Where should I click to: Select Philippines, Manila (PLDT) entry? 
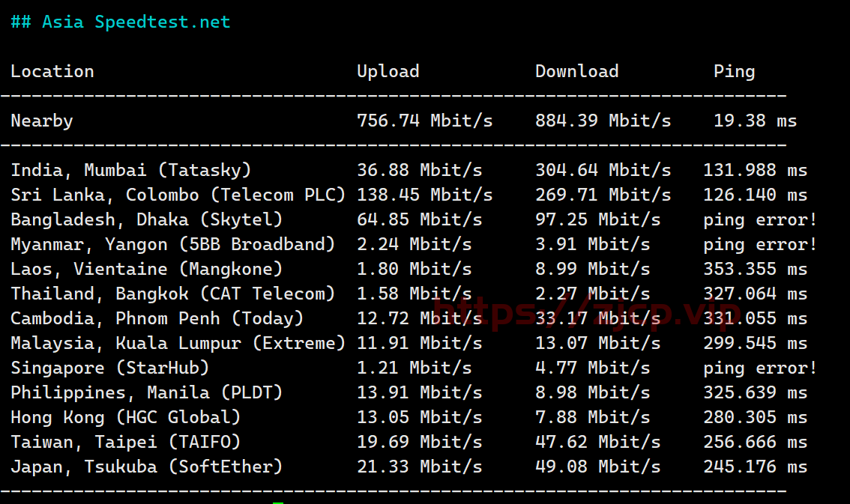coord(146,392)
